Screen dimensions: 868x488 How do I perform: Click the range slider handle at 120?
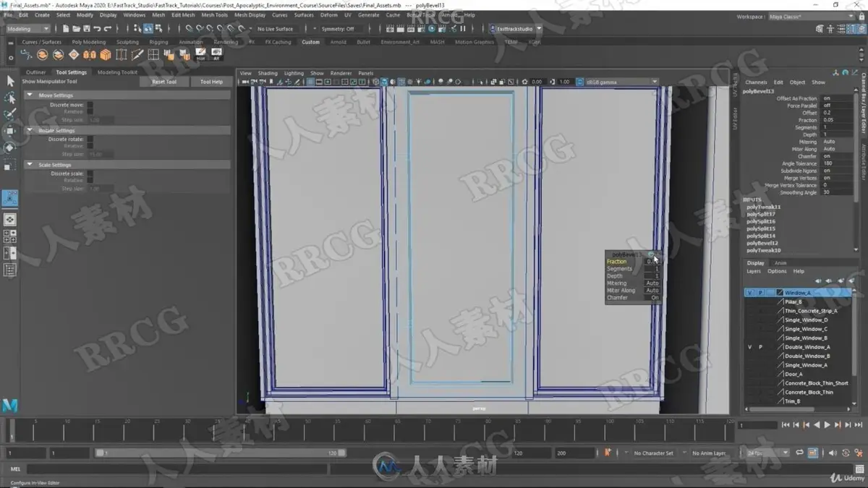341,453
